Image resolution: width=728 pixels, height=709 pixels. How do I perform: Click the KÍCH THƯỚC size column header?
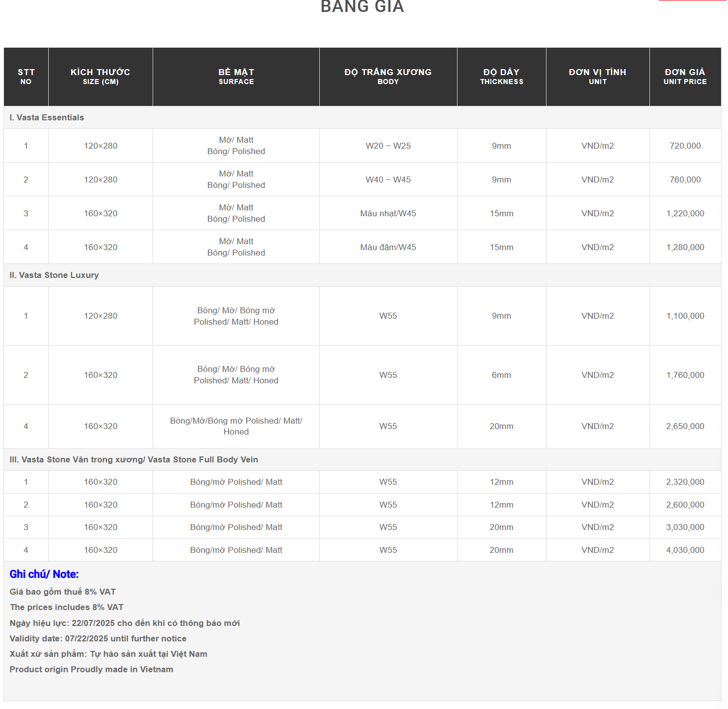(x=100, y=77)
